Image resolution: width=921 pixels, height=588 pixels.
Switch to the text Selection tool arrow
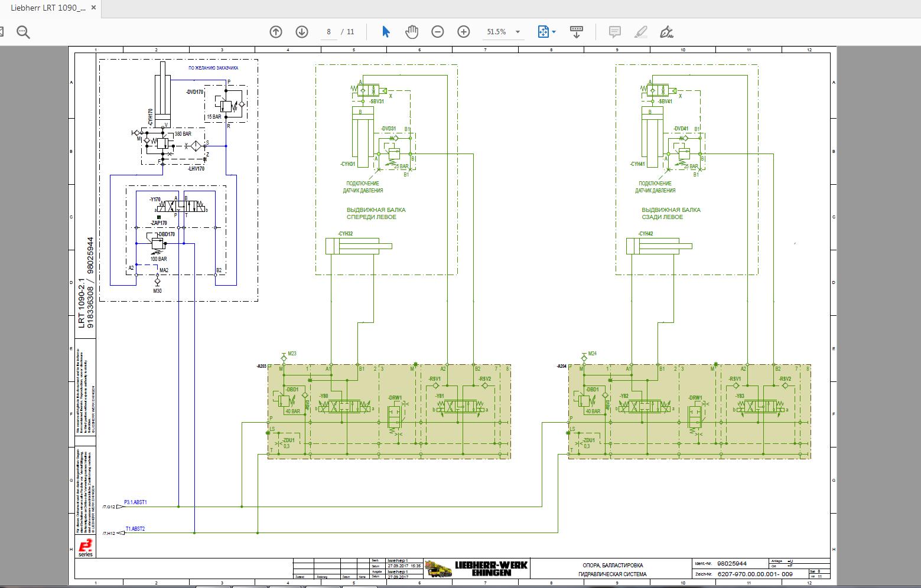(x=385, y=31)
